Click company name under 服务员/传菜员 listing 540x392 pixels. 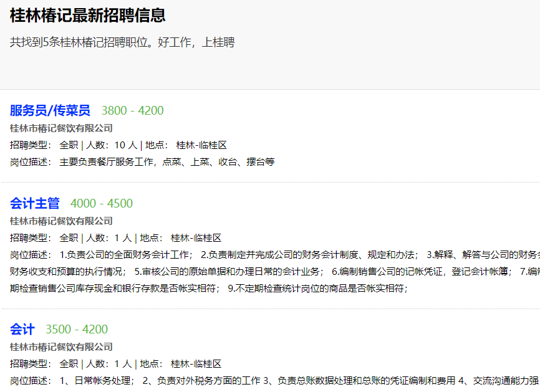coord(61,128)
